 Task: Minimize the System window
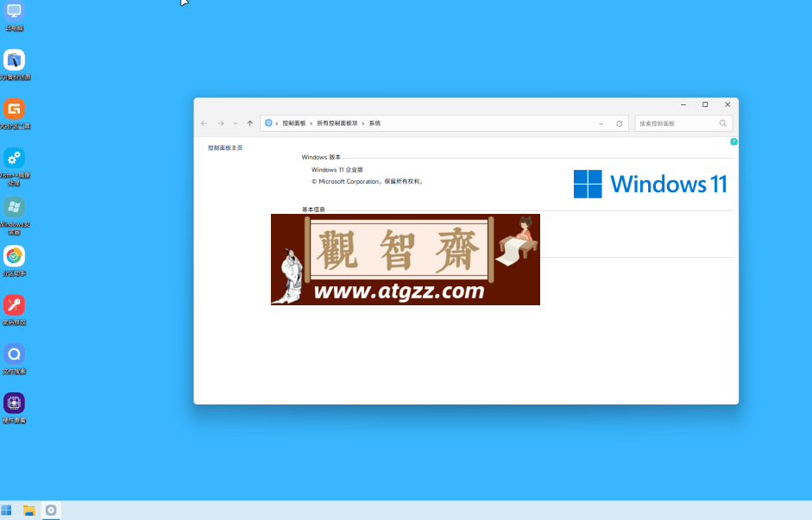[683, 104]
